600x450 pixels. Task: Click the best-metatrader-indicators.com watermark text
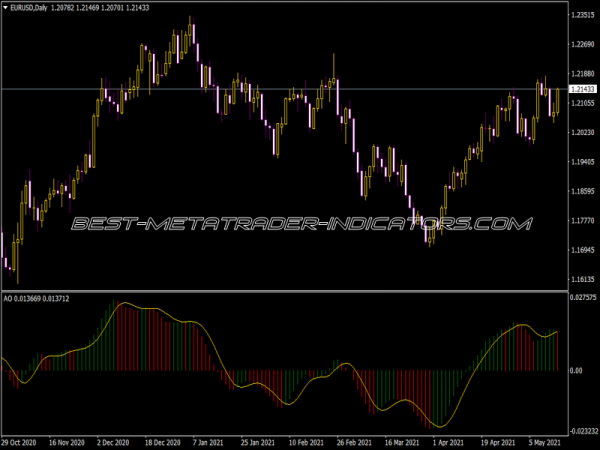(x=300, y=224)
